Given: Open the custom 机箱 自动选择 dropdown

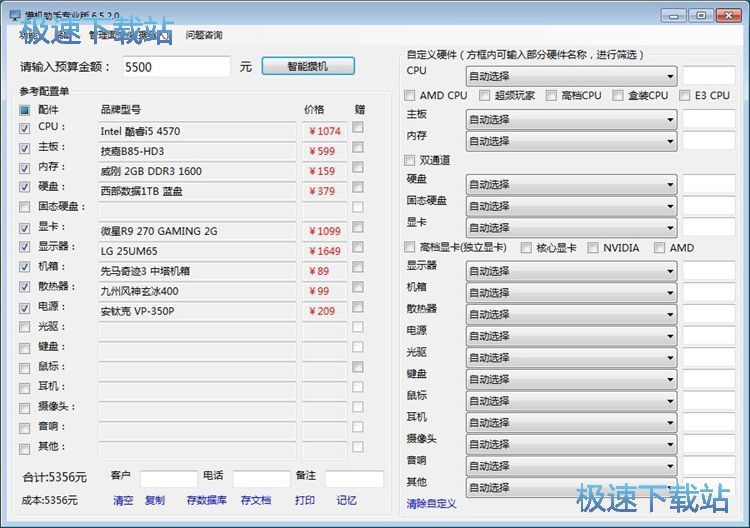Looking at the screenshot, I should click(x=572, y=293).
